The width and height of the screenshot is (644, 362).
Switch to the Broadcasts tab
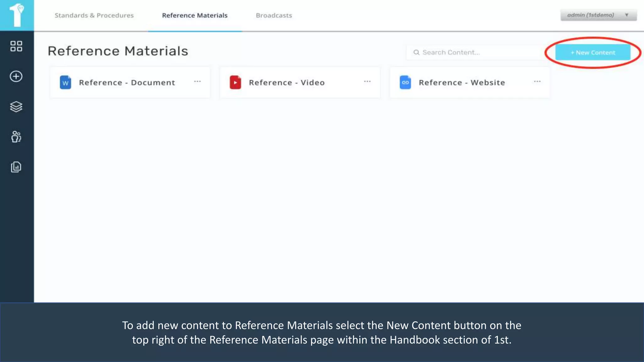[274, 15]
